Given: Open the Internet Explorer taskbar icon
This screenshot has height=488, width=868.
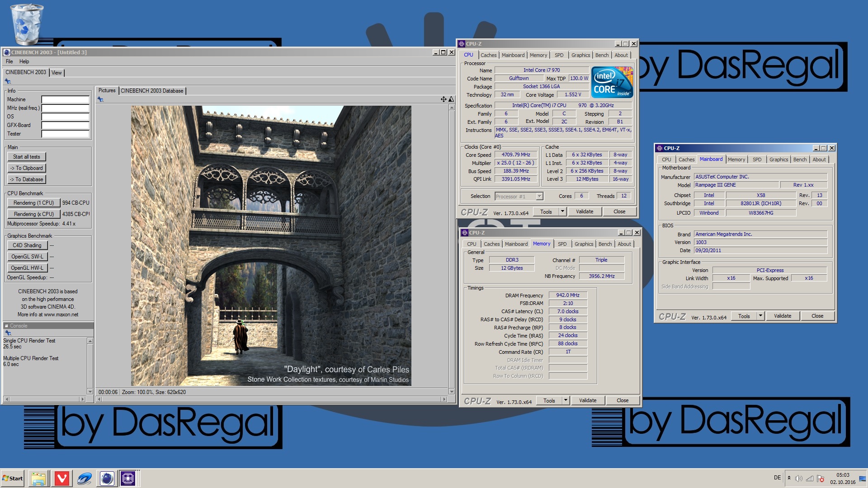Looking at the screenshot, I should tap(85, 479).
